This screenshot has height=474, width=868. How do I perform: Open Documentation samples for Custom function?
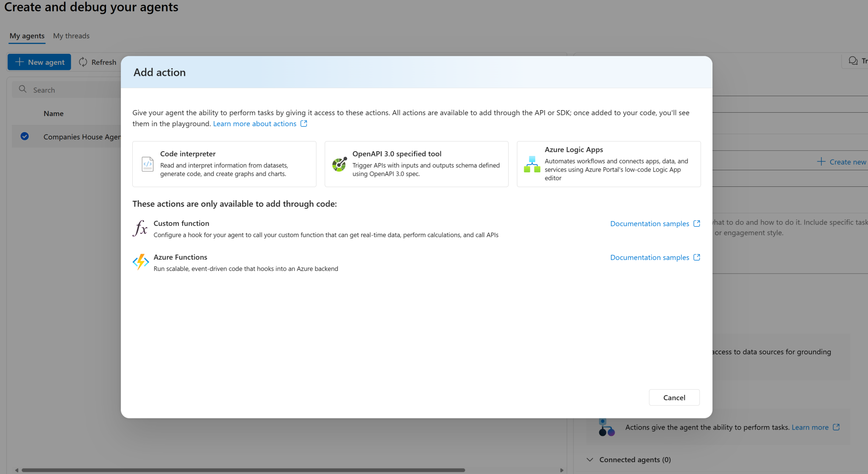[649, 223]
